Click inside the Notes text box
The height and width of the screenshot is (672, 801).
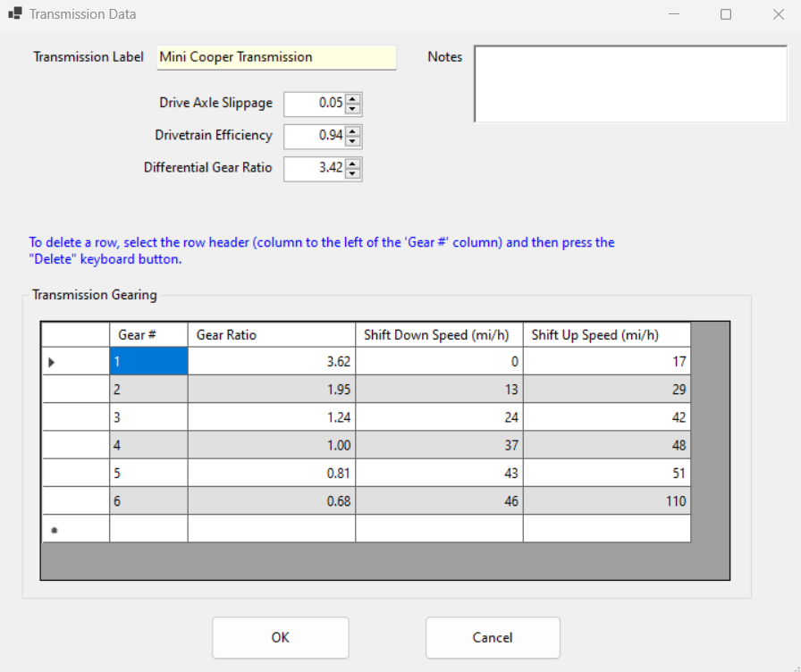pyautogui.click(x=631, y=84)
